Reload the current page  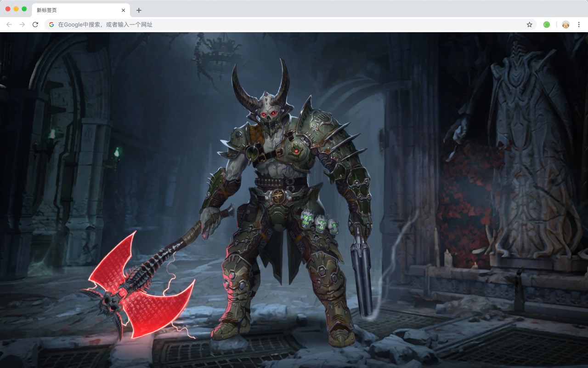click(35, 24)
